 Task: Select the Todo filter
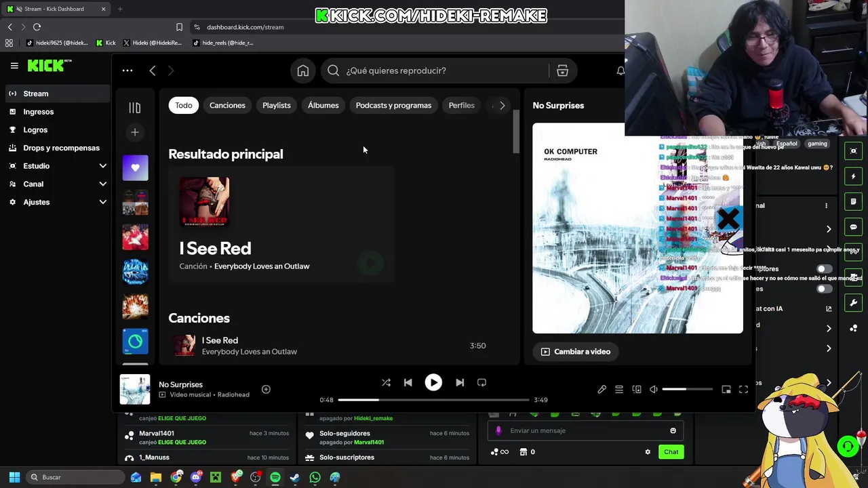tap(184, 106)
